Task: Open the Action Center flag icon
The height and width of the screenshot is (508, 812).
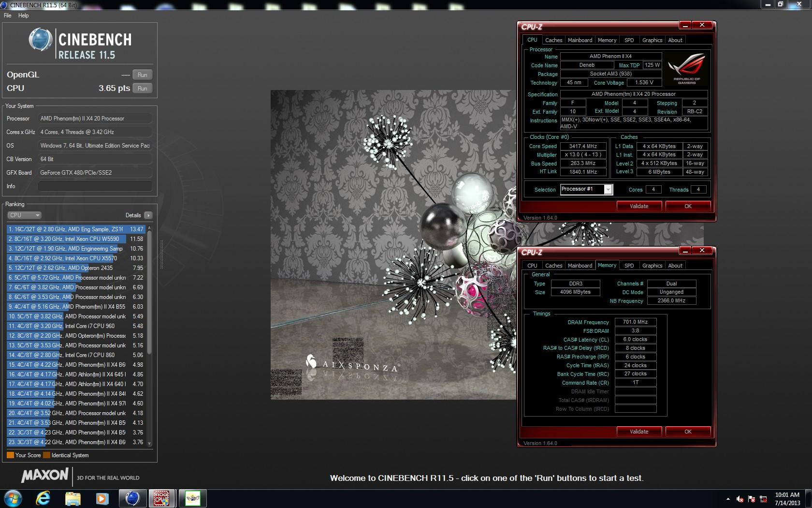Action: (752, 499)
